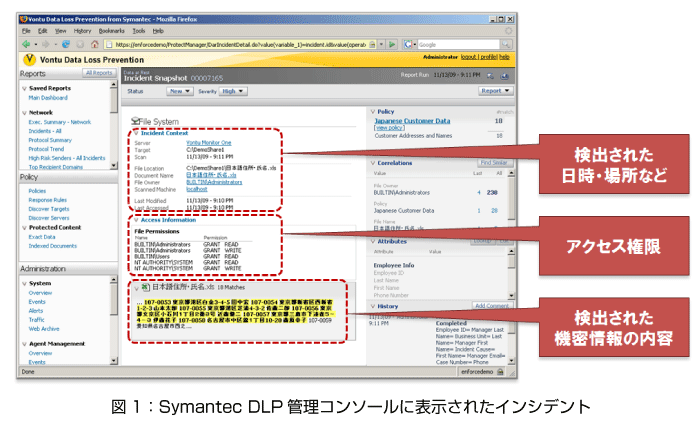This screenshot has width=700, height=431.
Task: Click the stop loading icon
Action: (x=80, y=44)
